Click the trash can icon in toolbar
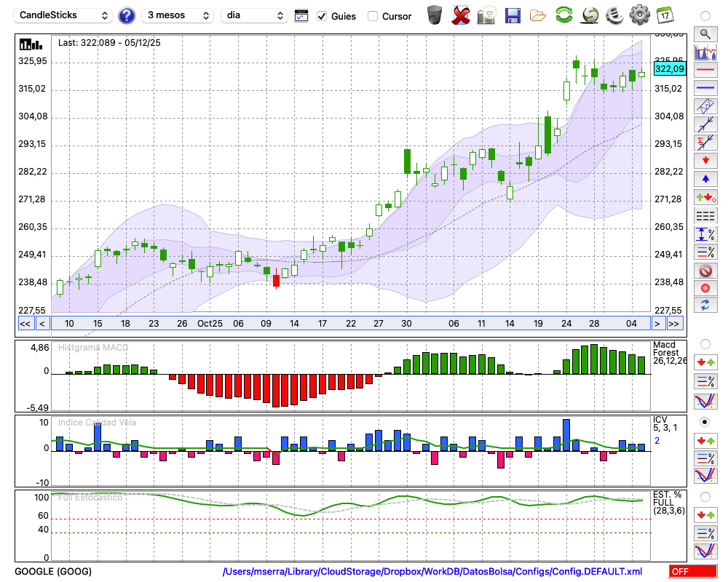The width and height of the screenshot is (728, 582). (x=435, y=15)
